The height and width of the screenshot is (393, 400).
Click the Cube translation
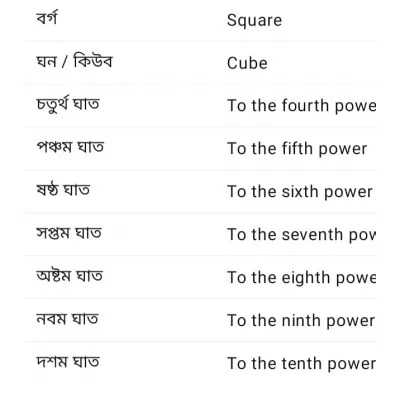coord(247,63)
